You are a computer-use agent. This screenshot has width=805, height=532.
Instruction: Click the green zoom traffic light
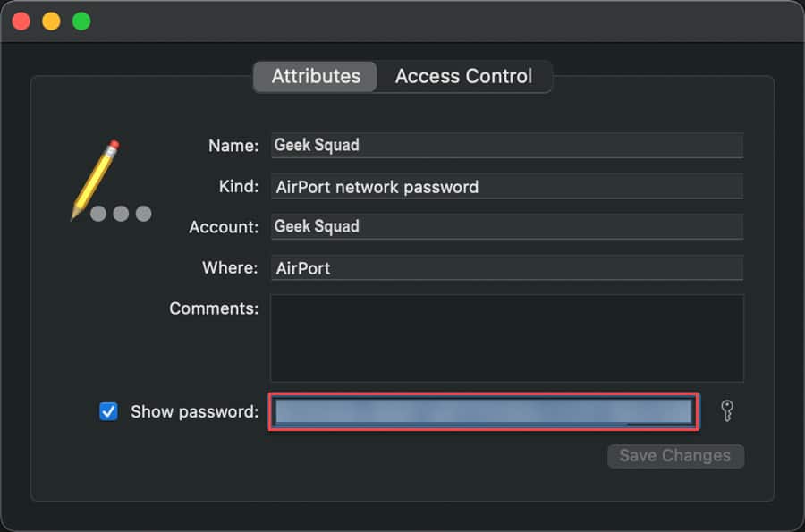80,19
